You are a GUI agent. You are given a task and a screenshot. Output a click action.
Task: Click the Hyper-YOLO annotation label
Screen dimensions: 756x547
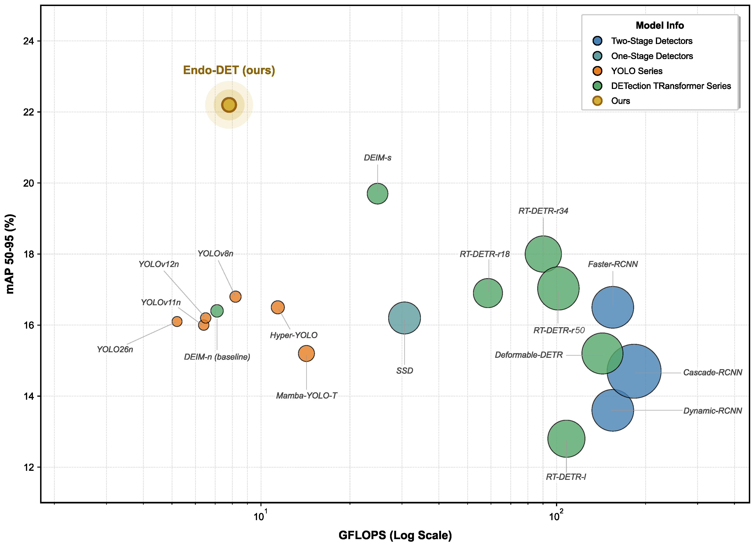(x=293, y=335)
